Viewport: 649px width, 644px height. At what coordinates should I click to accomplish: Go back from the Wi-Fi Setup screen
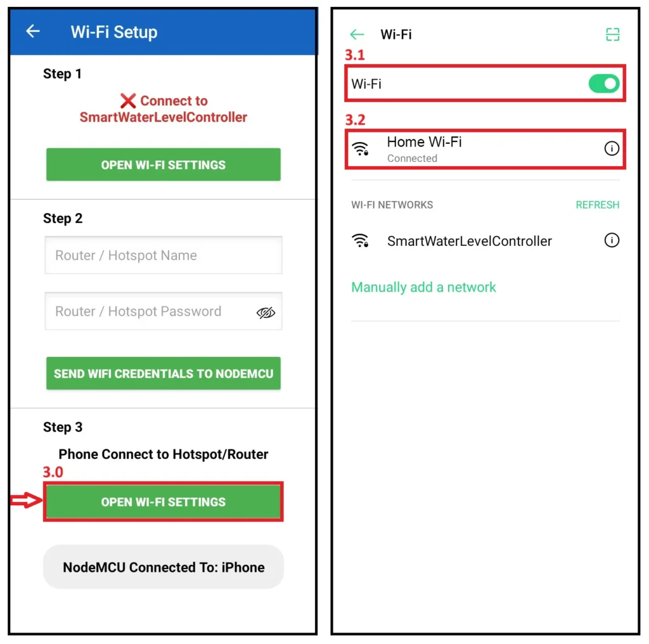click(33, 31)
